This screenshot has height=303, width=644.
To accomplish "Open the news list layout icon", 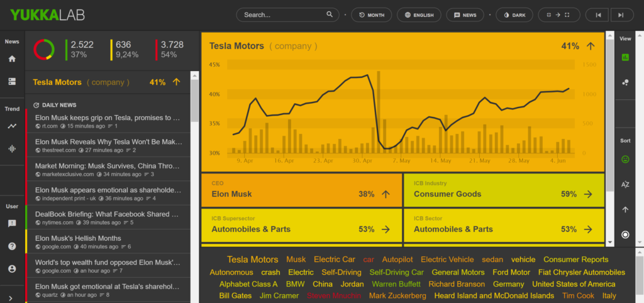I will 12,81.
